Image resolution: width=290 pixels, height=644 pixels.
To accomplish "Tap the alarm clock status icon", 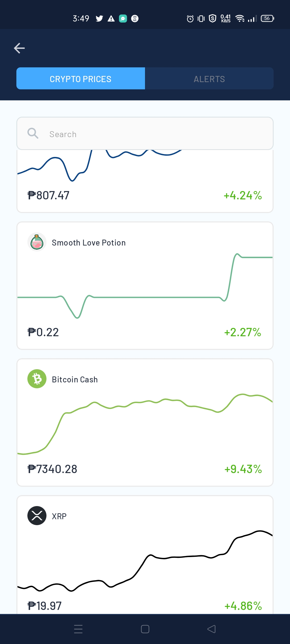I will pos(190,19).
